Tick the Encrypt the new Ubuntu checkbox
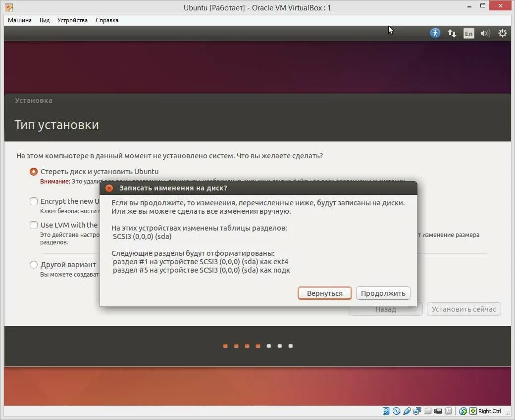Screen dimensions: 515x420 click(x=34, y=201)
